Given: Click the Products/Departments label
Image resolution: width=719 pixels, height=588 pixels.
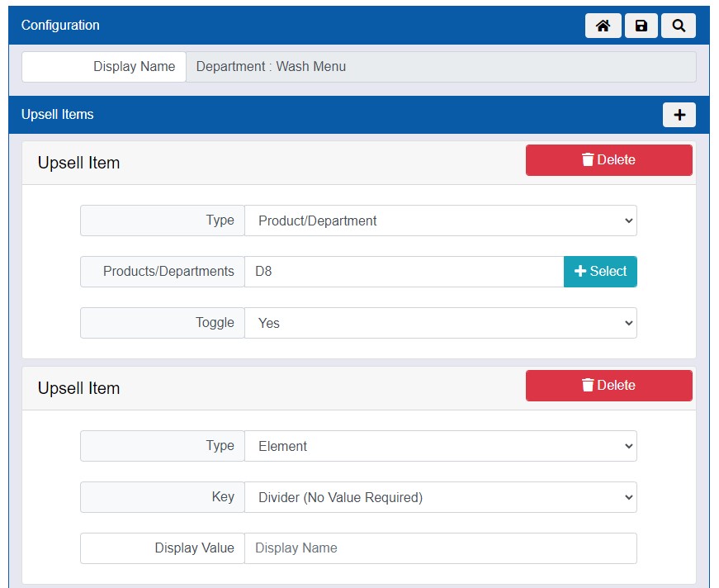Looking at the screenshot, I should coord(168,271).
